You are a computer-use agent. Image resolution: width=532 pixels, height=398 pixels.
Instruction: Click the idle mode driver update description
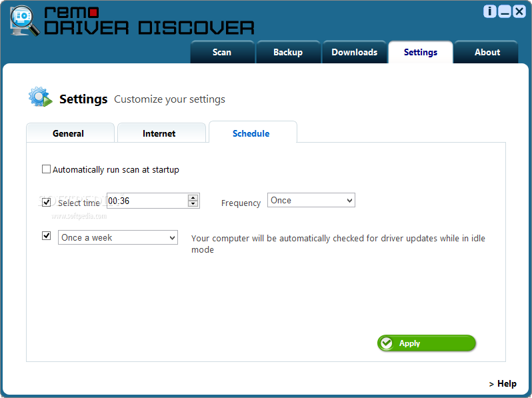[x=338, y=243]
